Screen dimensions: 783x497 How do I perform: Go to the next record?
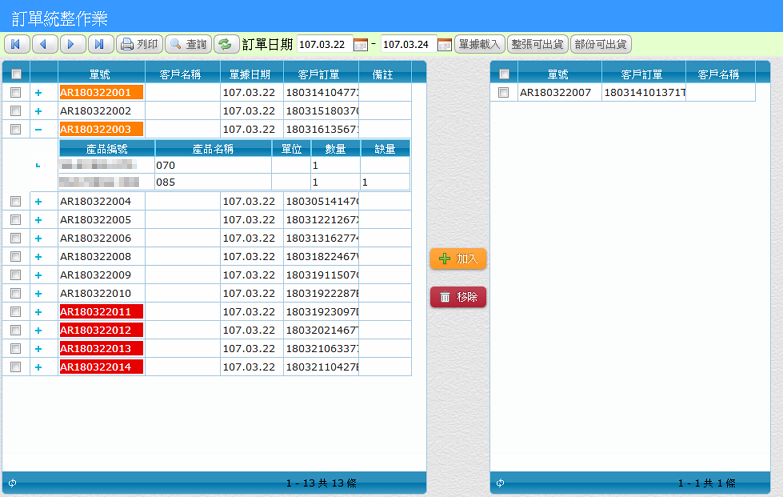[x=72, y=44]
